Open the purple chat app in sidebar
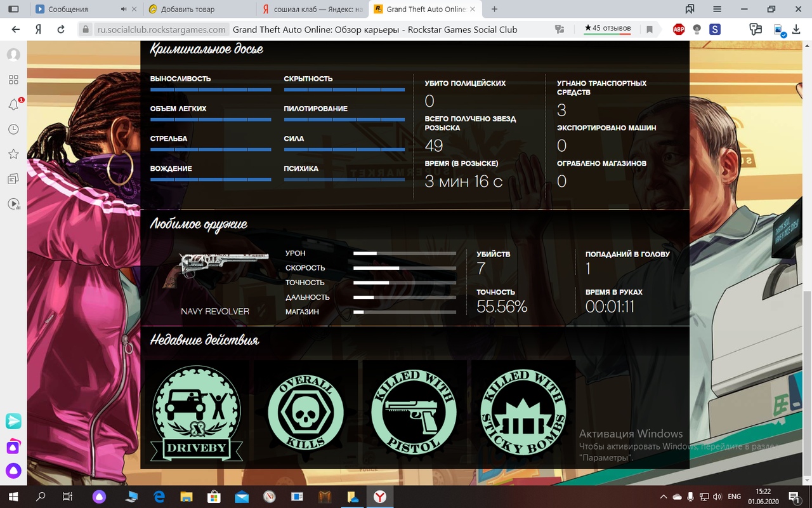The image size is (812, 508). click(13, 446)
